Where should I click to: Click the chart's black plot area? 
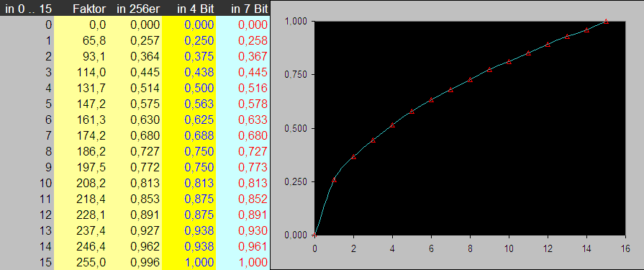[x=470, y=128]
